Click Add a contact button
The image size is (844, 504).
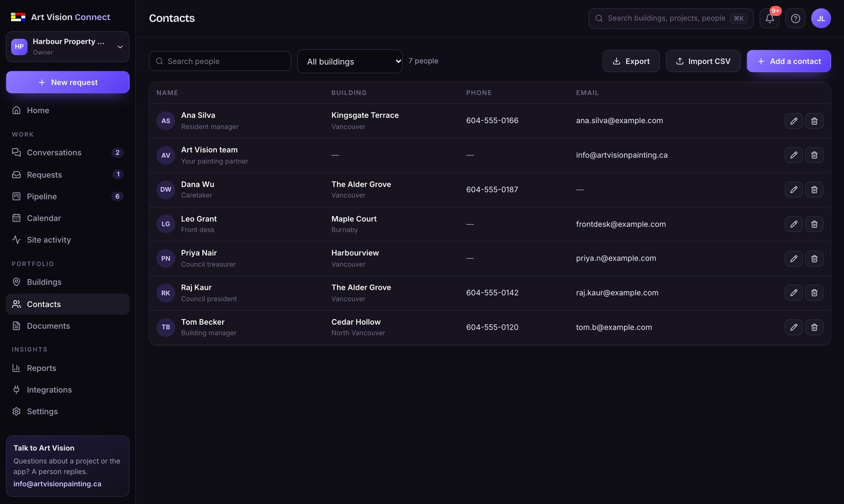pyautogui.click(x=789, y=61)
